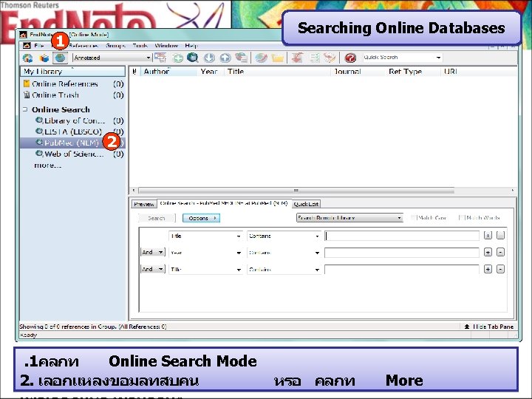Enable the Match Words checkbox
Viewport: 532px width, 399px height.
(x=461, y=218)
